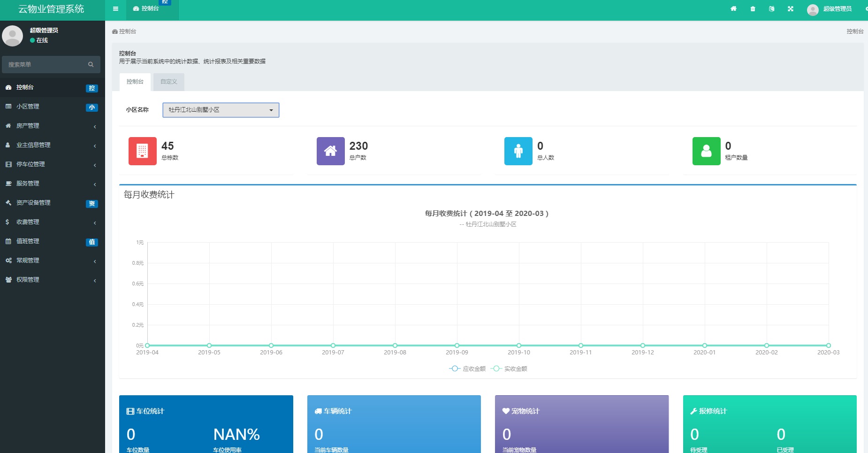Open 小区管理 in the sidebar
Viewport: 868px width, 453px height.
coord(51,107)
